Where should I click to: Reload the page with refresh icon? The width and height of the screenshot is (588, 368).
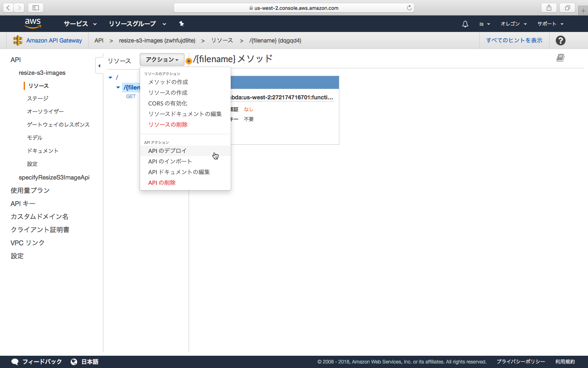tap(409, 8)
